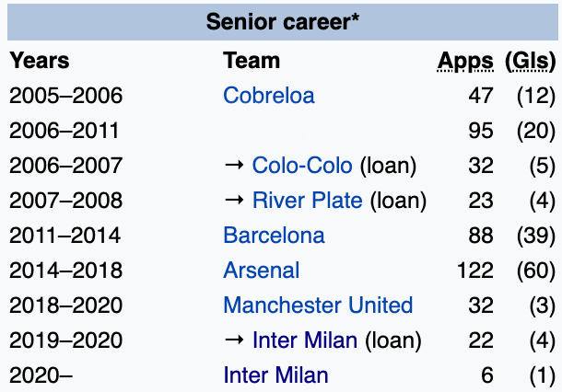The width and height of the screenshot is (562, 392).
Task: Click the Colo-Colo loan link
Action: [x=302, y=166]
